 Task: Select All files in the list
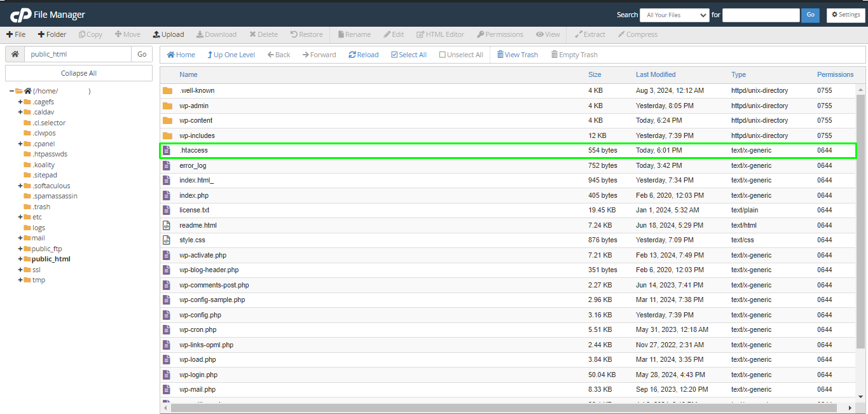pyautogui.click(x=409, y=55)
